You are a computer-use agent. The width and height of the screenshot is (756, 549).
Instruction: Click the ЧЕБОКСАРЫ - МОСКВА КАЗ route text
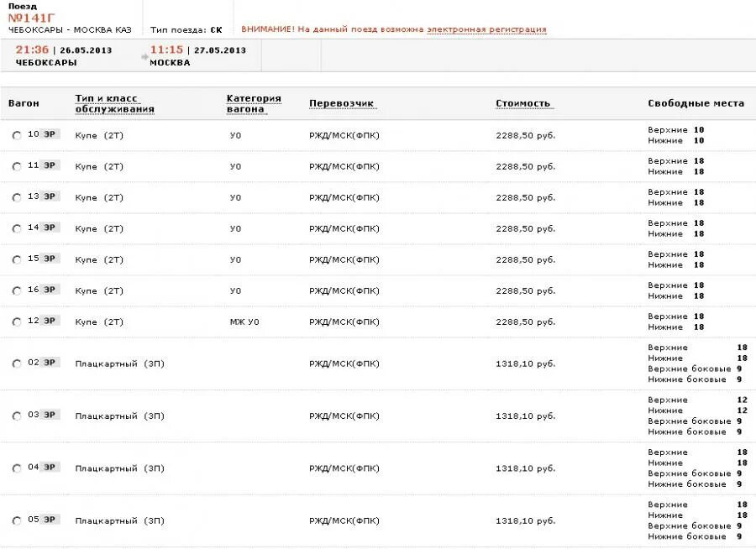coord(70,30)
